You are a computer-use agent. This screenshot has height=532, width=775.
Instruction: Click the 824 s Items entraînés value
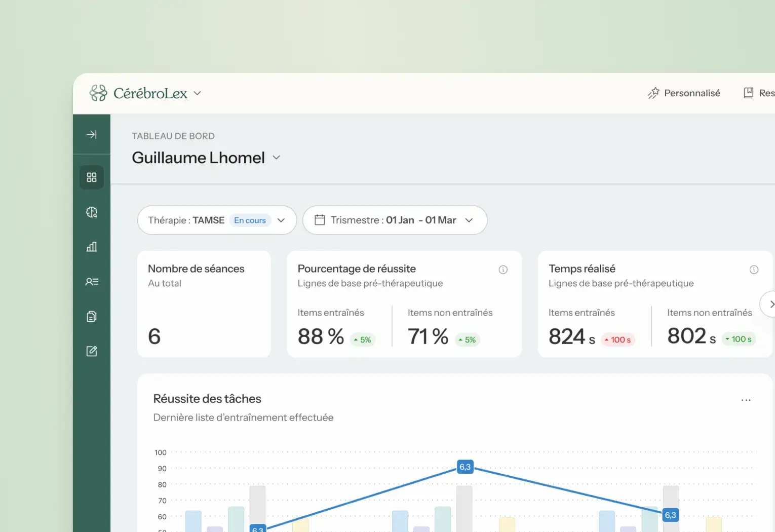point(572,336)
